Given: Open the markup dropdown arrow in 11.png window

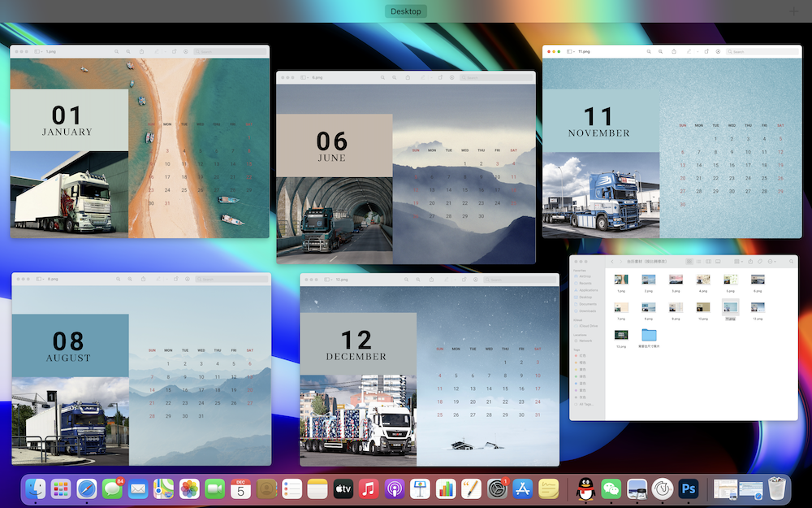Looking at the screenshot, I should [x=696, y=51].
